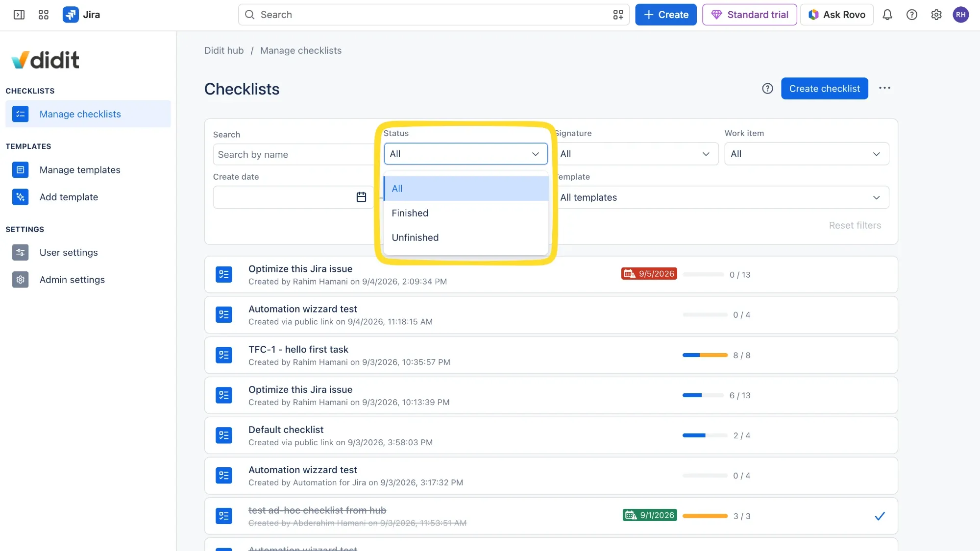
Task: Click the 9/1/2026 green date badge
Action: (650, 515)
